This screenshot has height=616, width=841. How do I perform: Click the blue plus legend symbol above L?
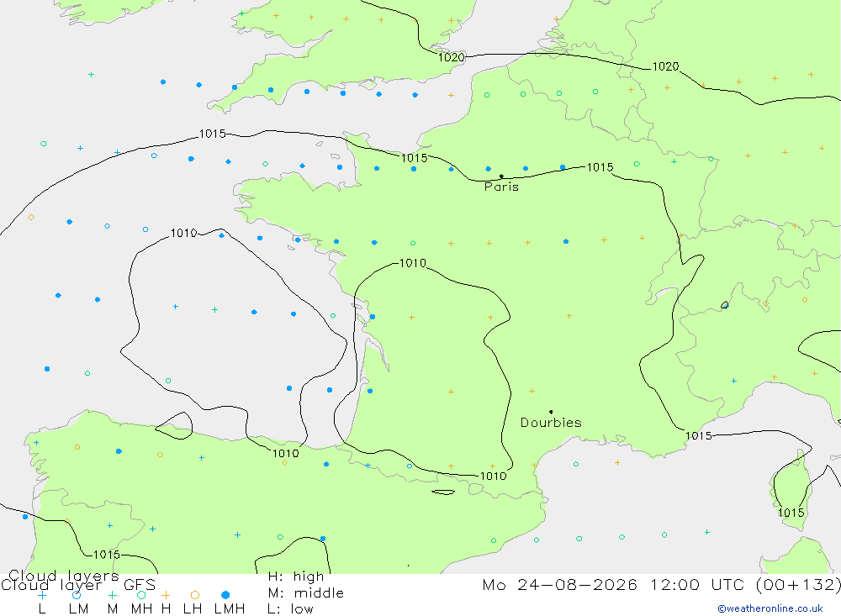pos(42,595)
